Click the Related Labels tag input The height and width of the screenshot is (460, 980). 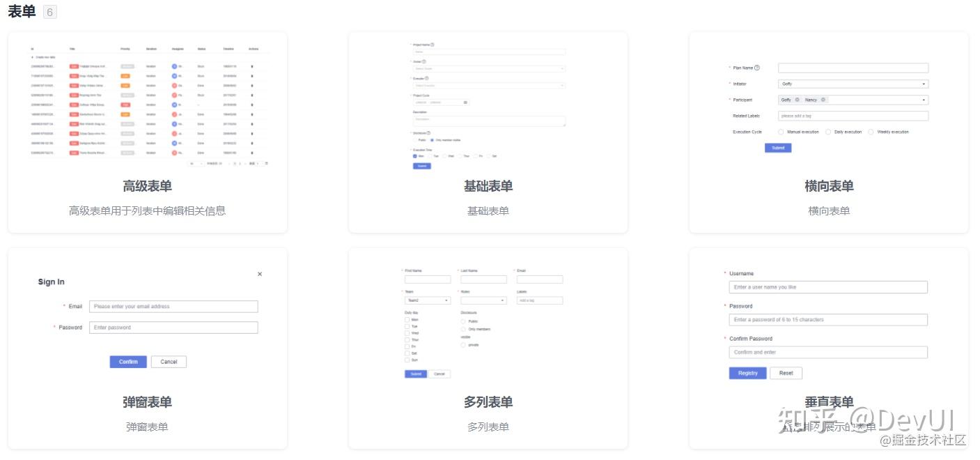[853, 116]
